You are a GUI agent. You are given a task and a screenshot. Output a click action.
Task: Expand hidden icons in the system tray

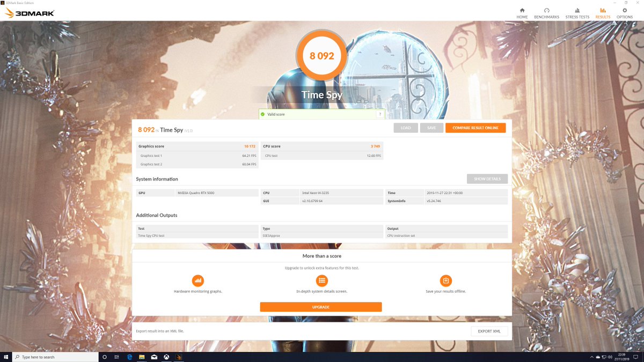[x=592, y=357]
